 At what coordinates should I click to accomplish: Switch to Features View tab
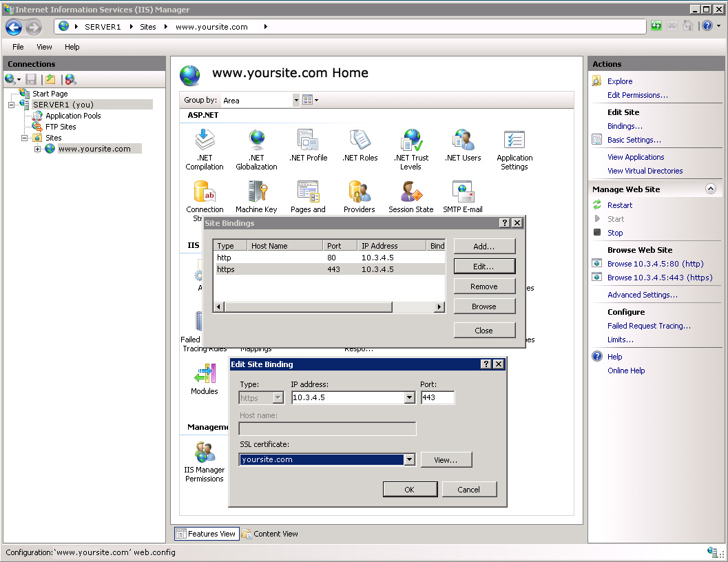(207, 534)
